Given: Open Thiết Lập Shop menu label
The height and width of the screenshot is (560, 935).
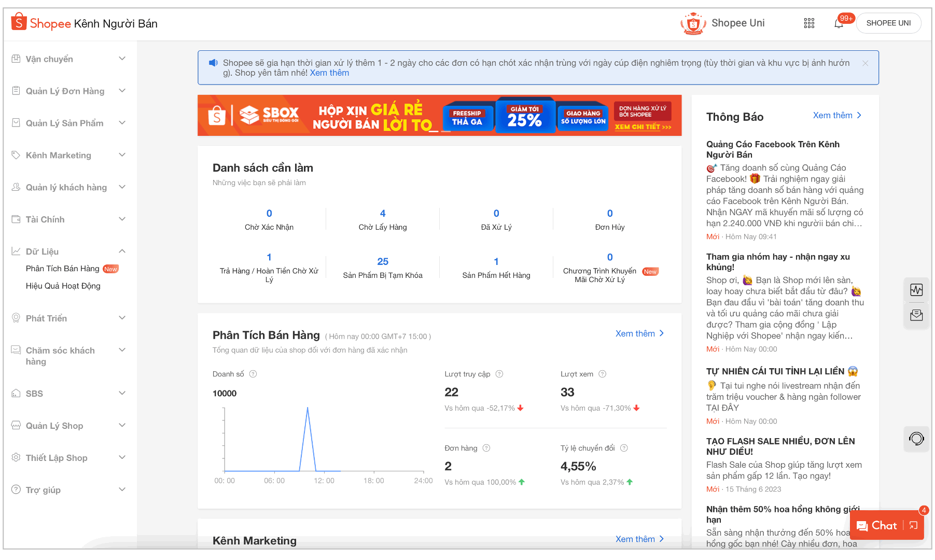Looking at the screenshot, I should [57, 458].
